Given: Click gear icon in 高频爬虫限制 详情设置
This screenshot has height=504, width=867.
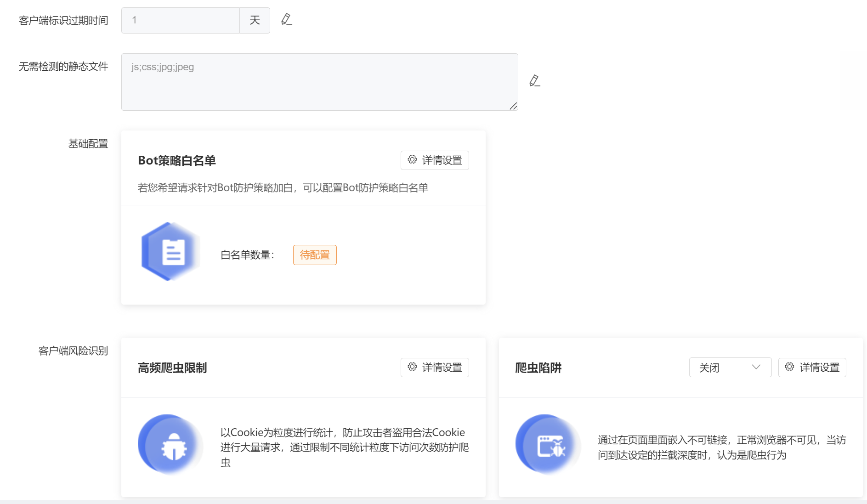Looking at the screenshot, I should pyautogui.click(x=412, y=367).
